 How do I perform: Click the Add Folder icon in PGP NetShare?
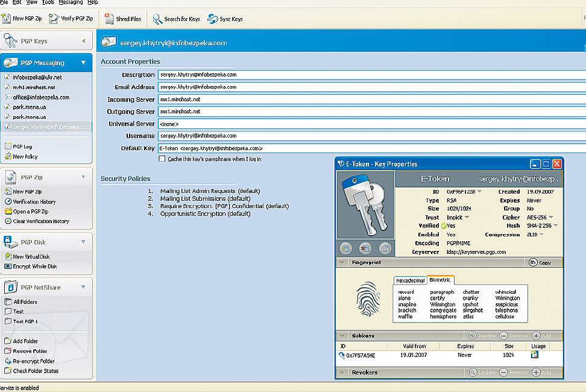click(8, 341)
